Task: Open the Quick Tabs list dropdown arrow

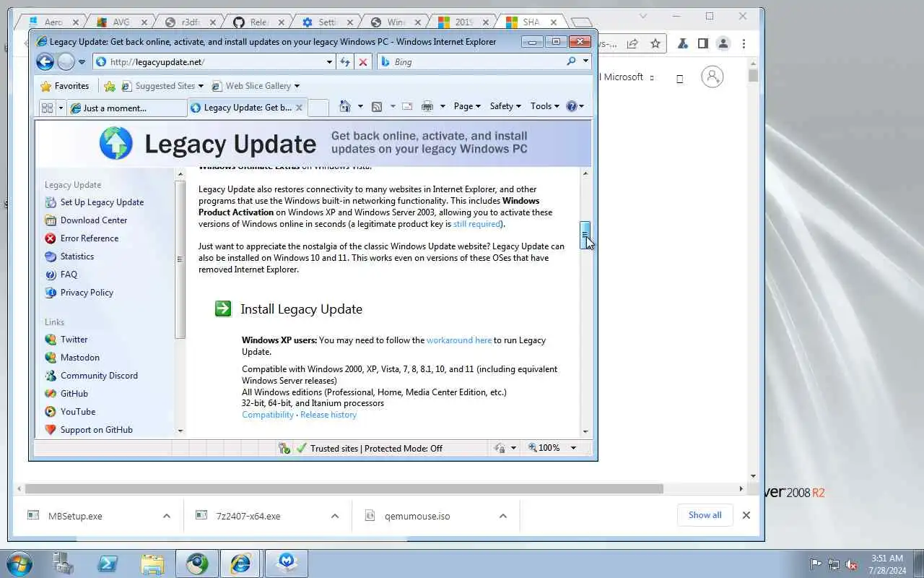Action: (61, 108)
